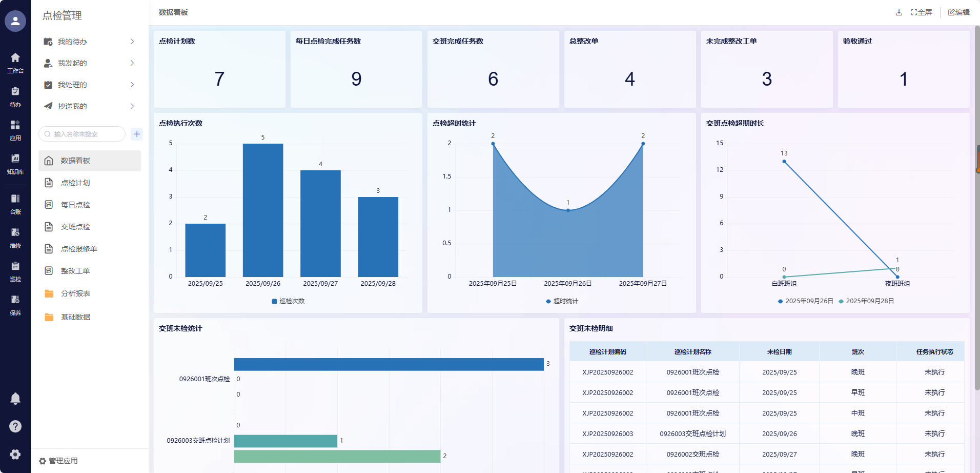Expand the 我的待办 chevron

click(132, 42)
